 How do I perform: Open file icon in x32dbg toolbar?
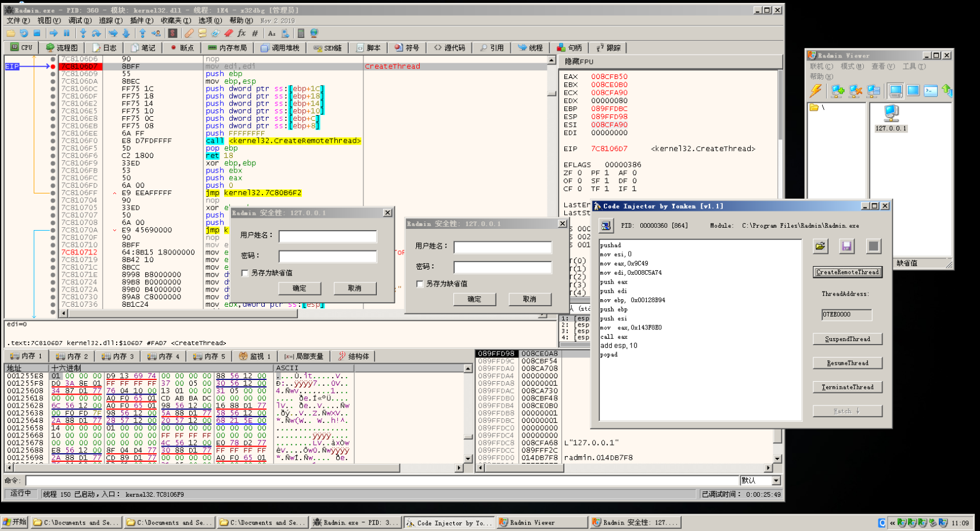click(x=10, y=33)
